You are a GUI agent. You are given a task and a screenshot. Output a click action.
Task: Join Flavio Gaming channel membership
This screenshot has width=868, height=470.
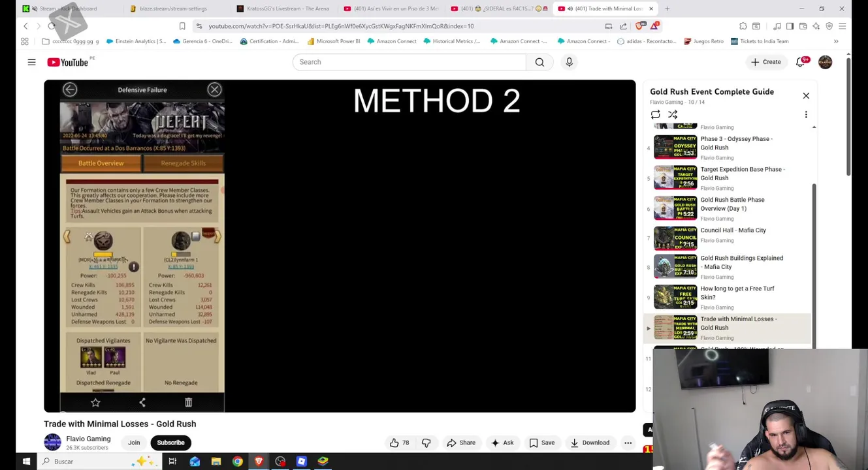(134, 443)
